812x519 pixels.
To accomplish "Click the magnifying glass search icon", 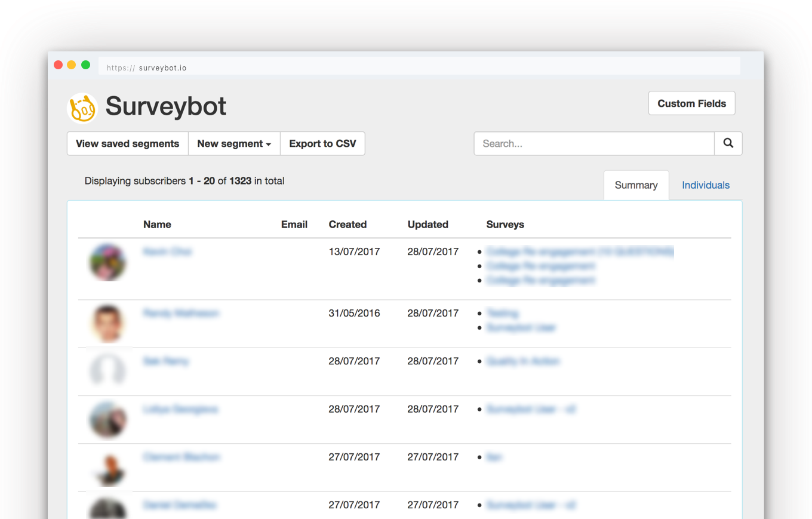I will (728, 143).
